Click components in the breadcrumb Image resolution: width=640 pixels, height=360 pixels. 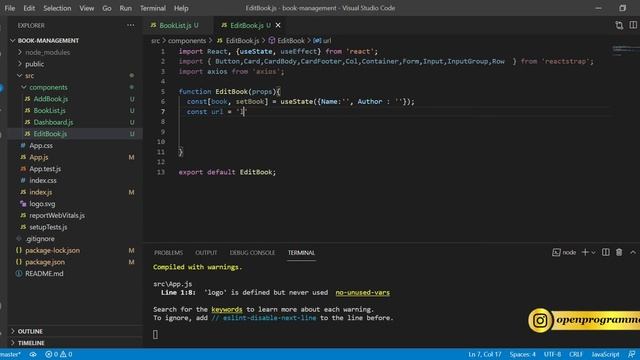pyautogui.click(x=187, y=40)
